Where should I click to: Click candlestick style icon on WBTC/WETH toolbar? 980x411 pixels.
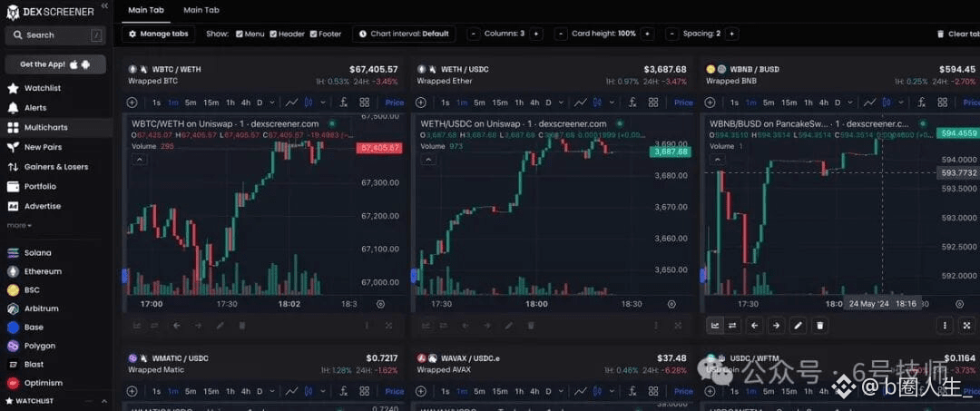[309, 103]
